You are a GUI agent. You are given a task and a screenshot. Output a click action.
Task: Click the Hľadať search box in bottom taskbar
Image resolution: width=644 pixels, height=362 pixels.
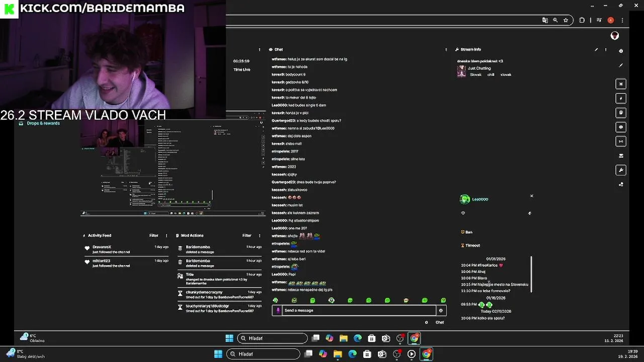tap(263, 354)
